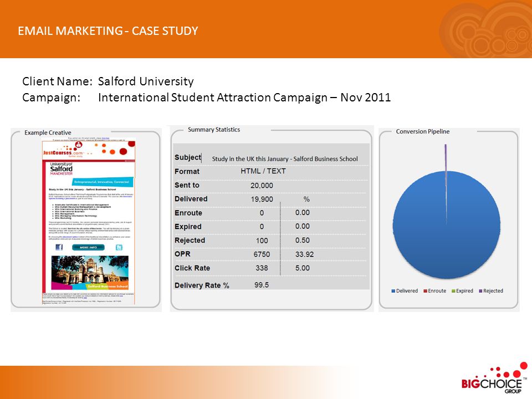The width and height of the screenshot is (532, 399).
Task: Click the Facebook icon in the example creative
Action: pos(59,247)
